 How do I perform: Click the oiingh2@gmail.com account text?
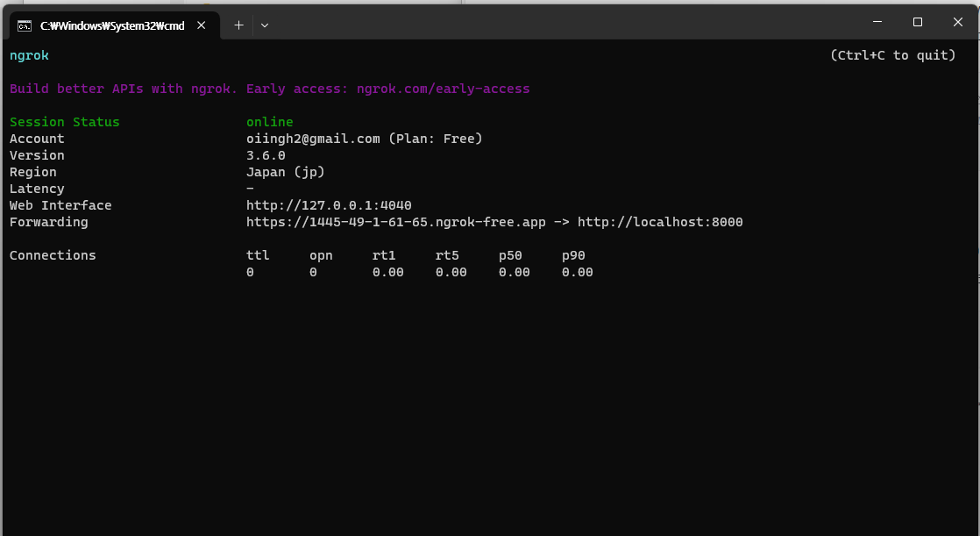point(313,139)
